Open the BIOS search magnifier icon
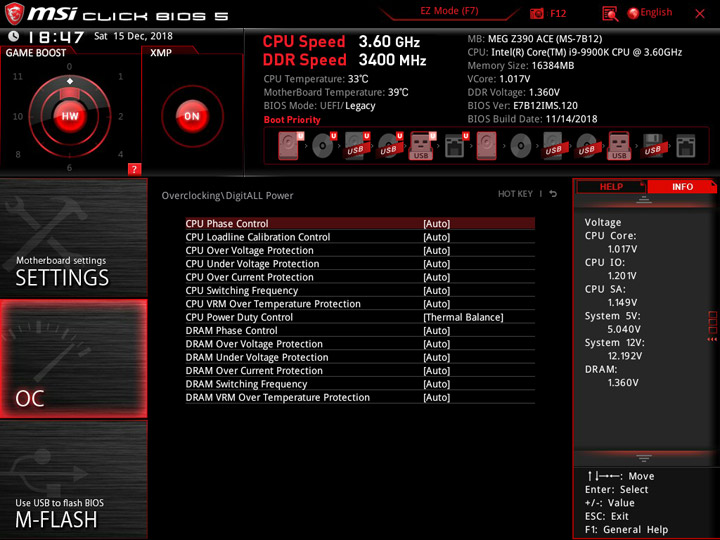The width and height of the screenshot is (720, 540). click(610, 14)
